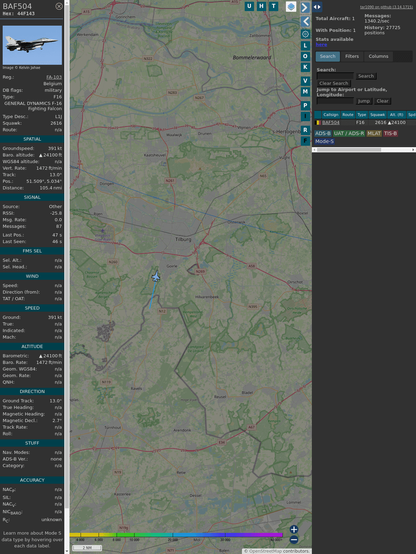The width and height of the screenshot is (416, 554).
Task: Sort table by Squawk column header
Action: point(377,114)
